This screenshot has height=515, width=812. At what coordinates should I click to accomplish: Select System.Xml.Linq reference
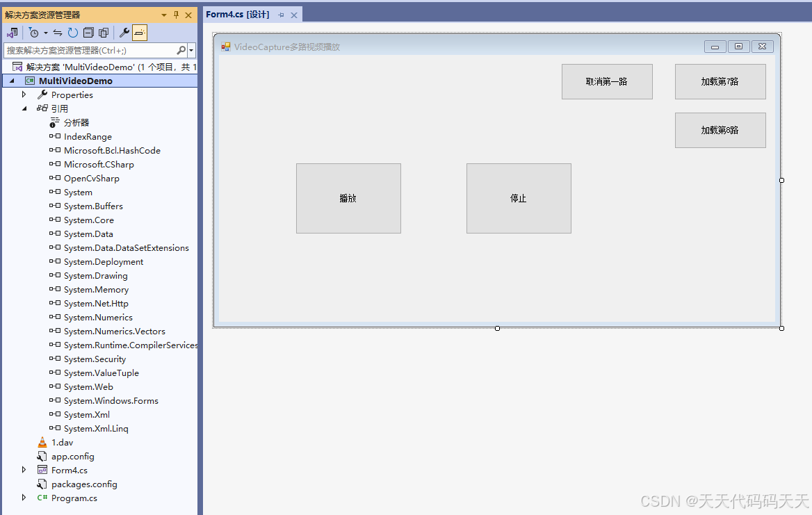click(96, 429)
